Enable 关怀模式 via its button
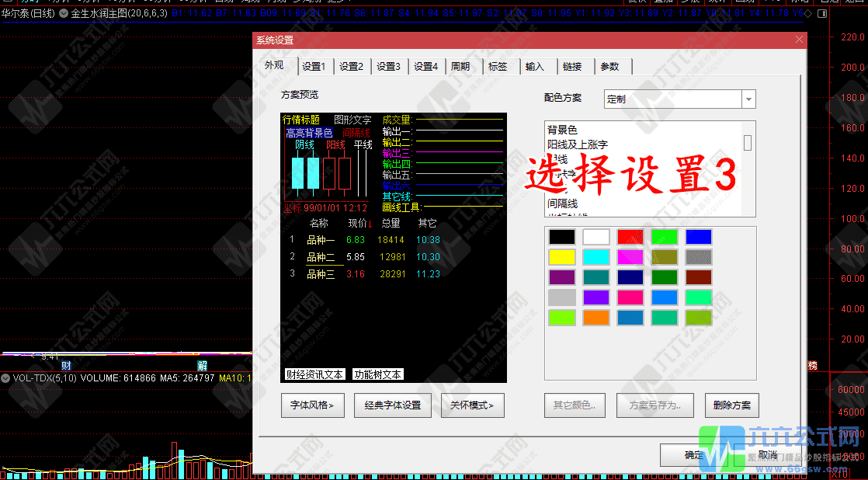868x480 pixels. [472, 405]
